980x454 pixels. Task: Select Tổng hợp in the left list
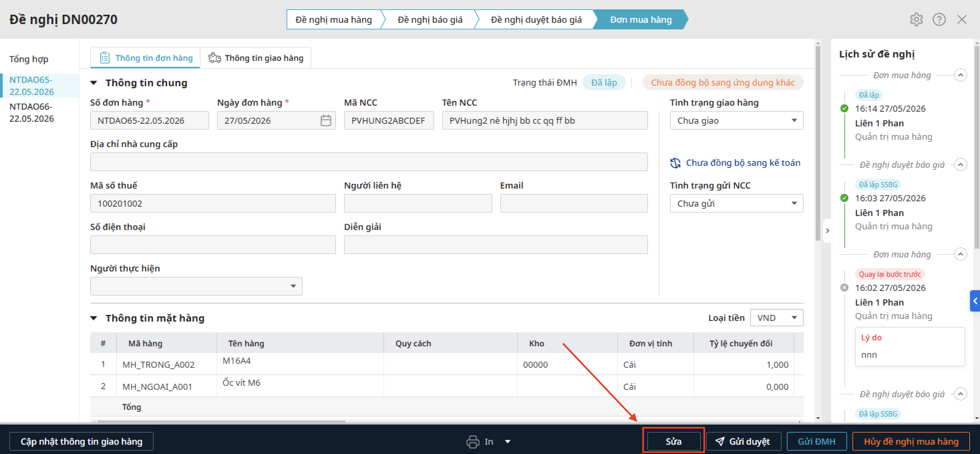[29, 59]
